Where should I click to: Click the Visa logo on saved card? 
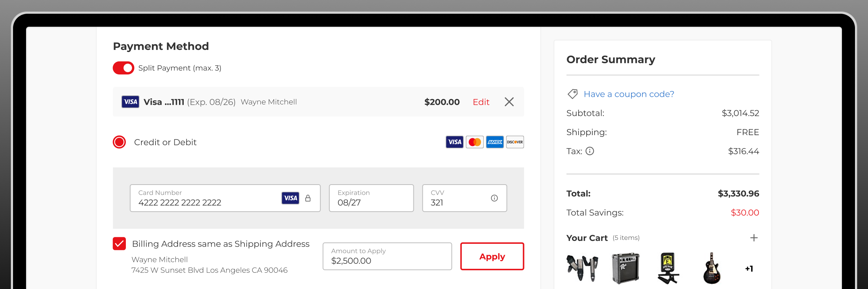[x=130, y=102]
